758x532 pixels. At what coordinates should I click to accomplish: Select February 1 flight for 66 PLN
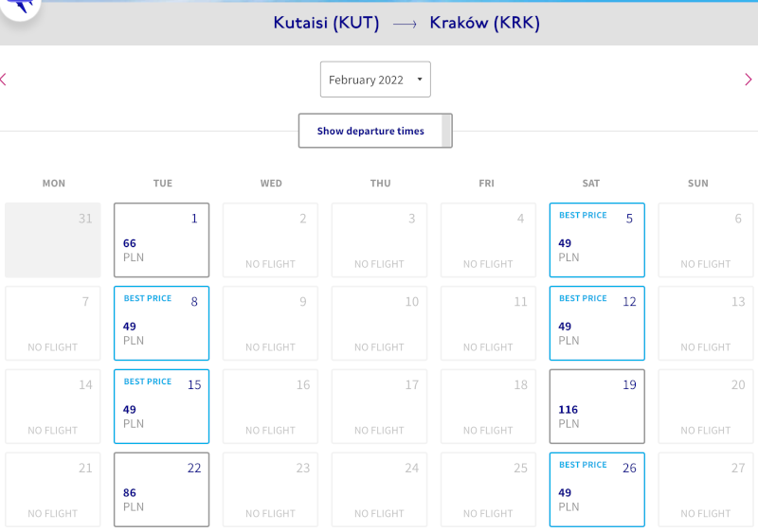pos(161,239)
